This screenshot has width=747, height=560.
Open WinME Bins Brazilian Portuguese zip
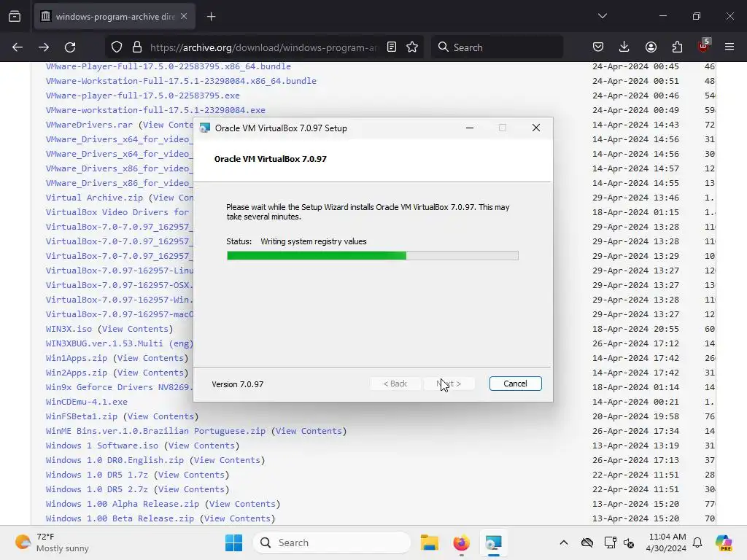point(155,431)
